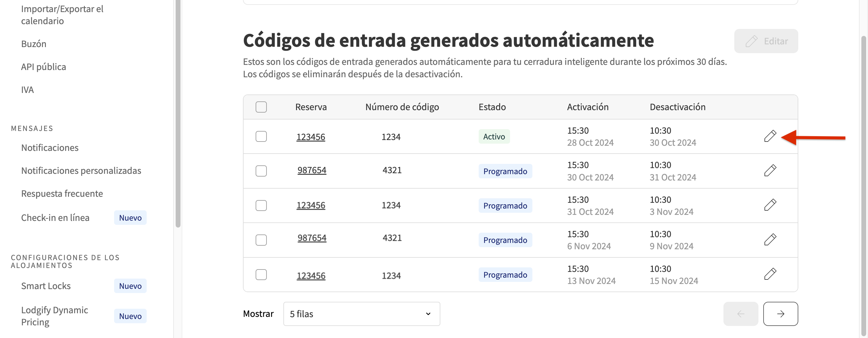Click the pencil icon inside Editar button

[x=752, y=41]
